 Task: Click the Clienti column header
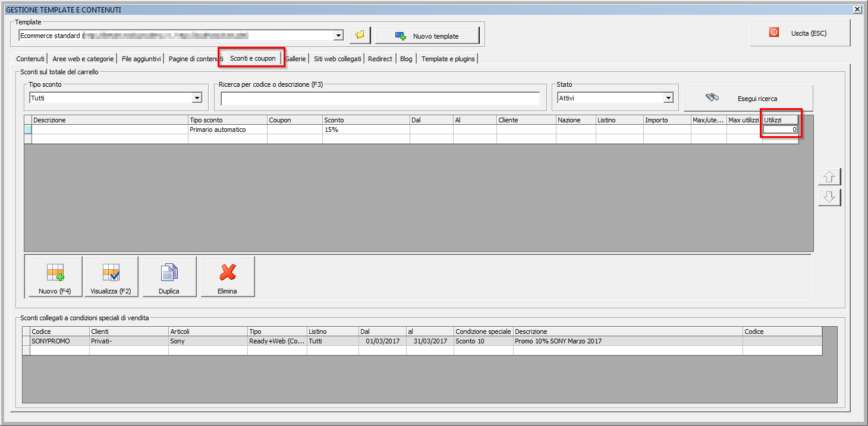129,332
